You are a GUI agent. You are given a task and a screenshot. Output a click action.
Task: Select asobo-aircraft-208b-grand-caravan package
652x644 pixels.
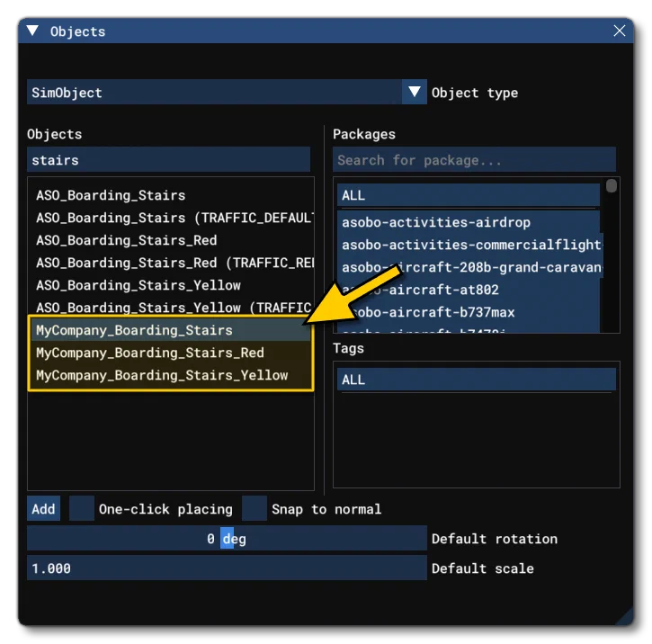click(x=469, y=267)
